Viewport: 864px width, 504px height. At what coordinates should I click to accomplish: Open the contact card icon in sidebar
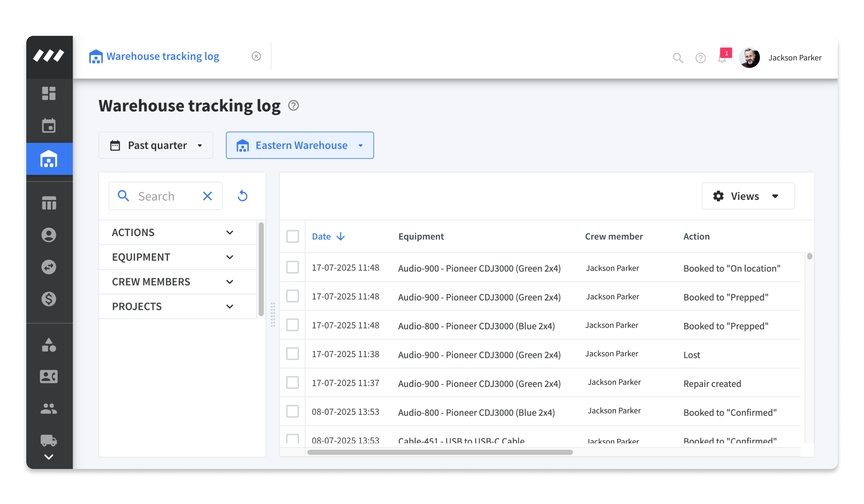(49, 377)
